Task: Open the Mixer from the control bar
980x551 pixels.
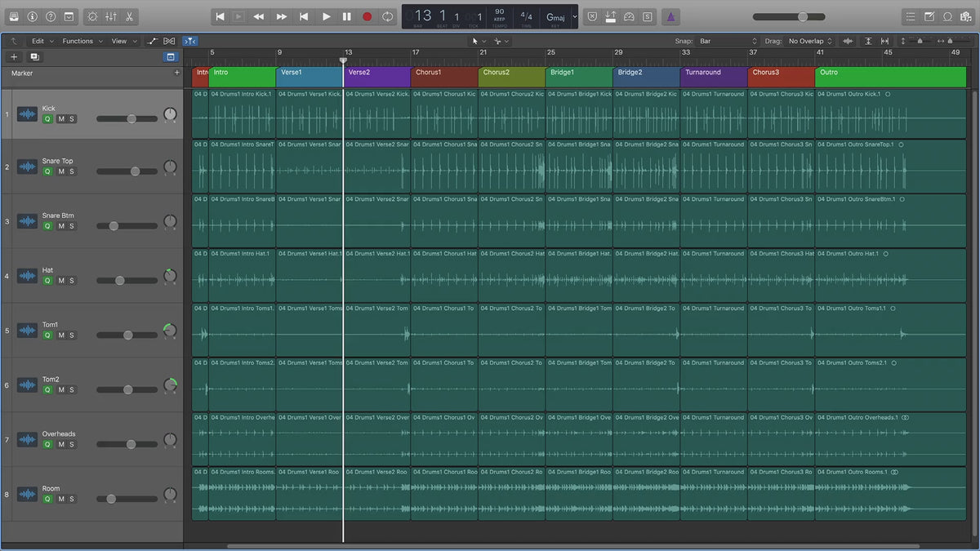Action: (111, 16)
